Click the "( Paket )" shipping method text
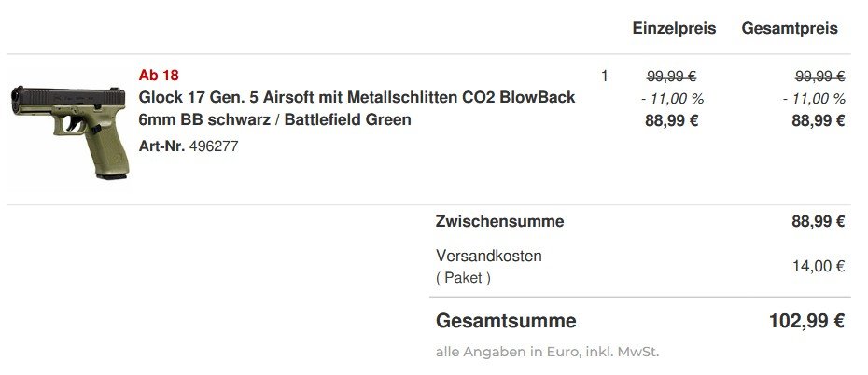868x375 pixels. coord(463,278)
